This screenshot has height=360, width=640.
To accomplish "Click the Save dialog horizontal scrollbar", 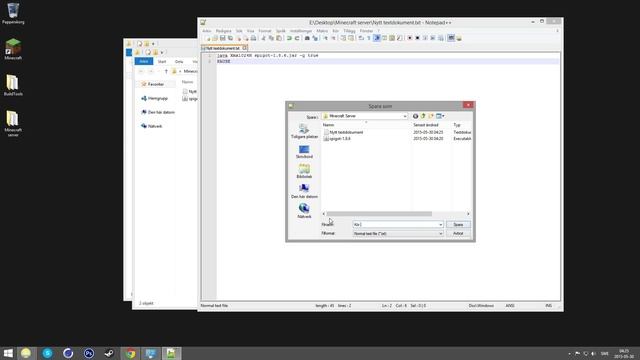I will (x=379, y=214).
